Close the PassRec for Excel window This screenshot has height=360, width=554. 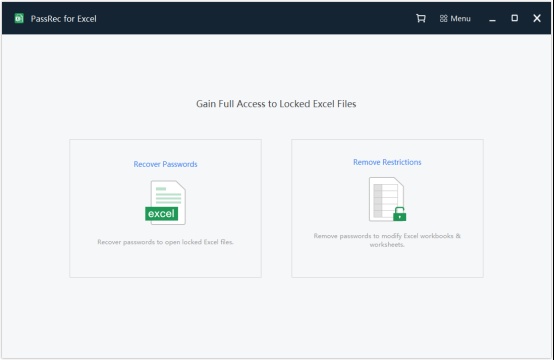tap(537, 18)
